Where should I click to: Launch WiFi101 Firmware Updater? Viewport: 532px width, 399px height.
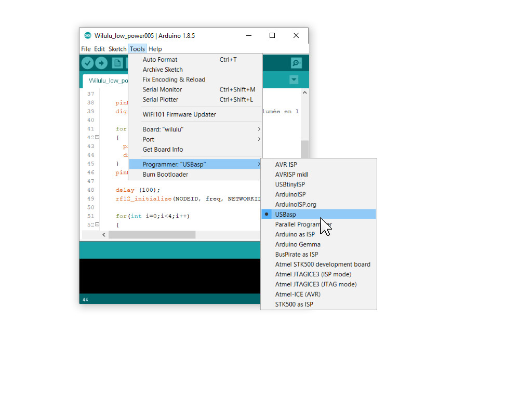195,114
